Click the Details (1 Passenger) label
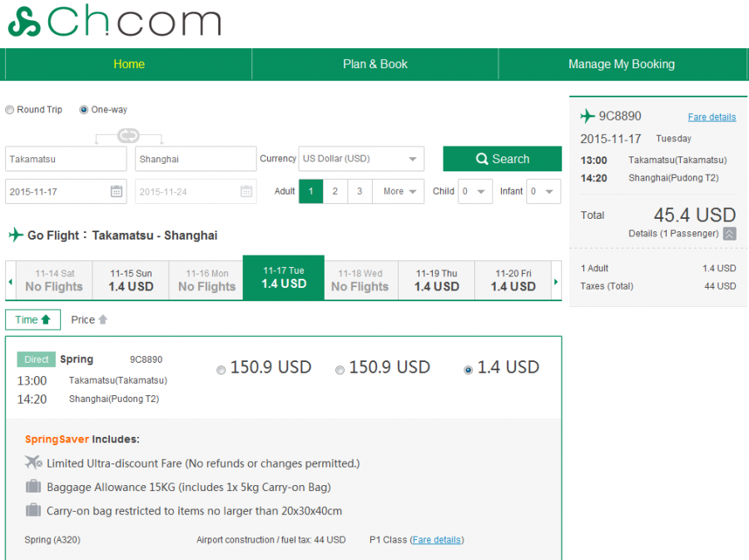The height and width of the screenshot is (560, 749). click(x=673, y=234)
